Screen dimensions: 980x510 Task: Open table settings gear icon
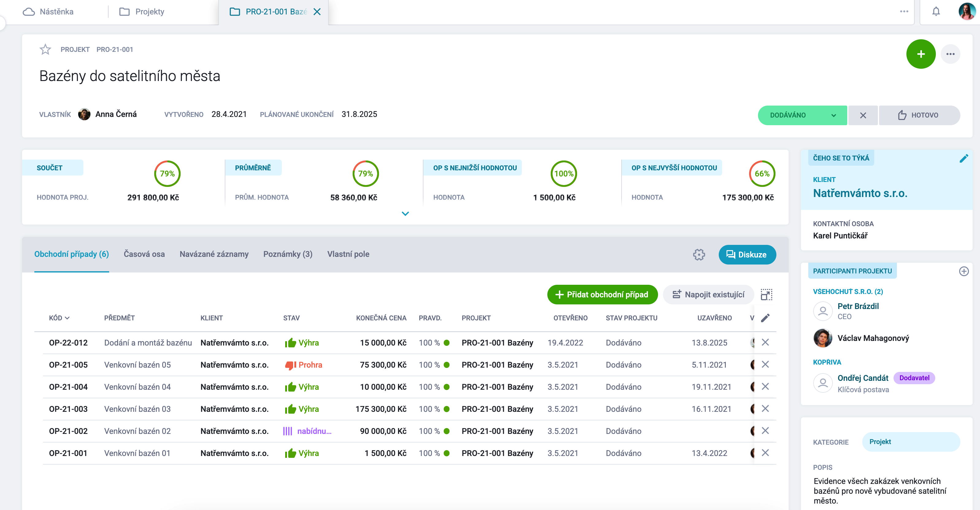tap(699, 255)
